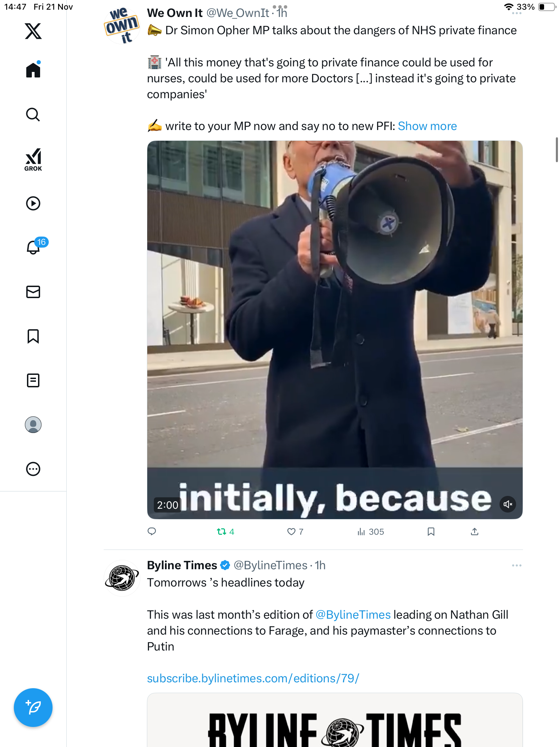This screenshot has width=560, height=747.
Task: Open Notifications bell with 16 badge
Action: (x=34, y=247)
